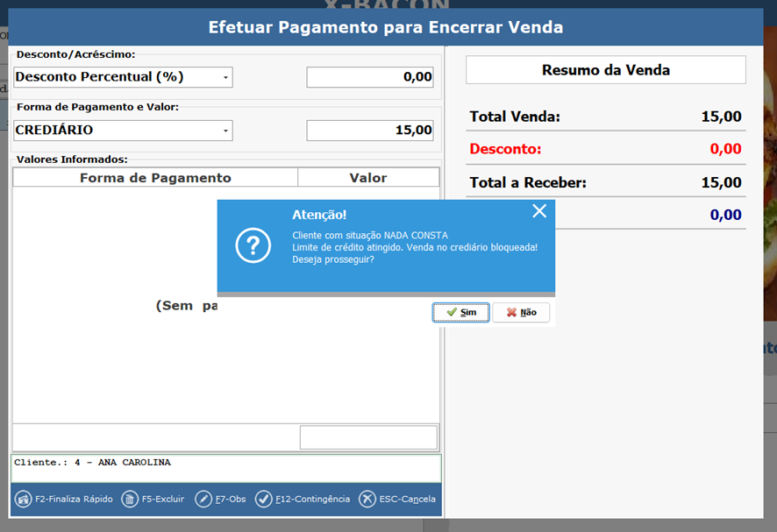Click the discount value field showing 0,00
The height and width of the screenshot is (532, 777).
point(369,77)
